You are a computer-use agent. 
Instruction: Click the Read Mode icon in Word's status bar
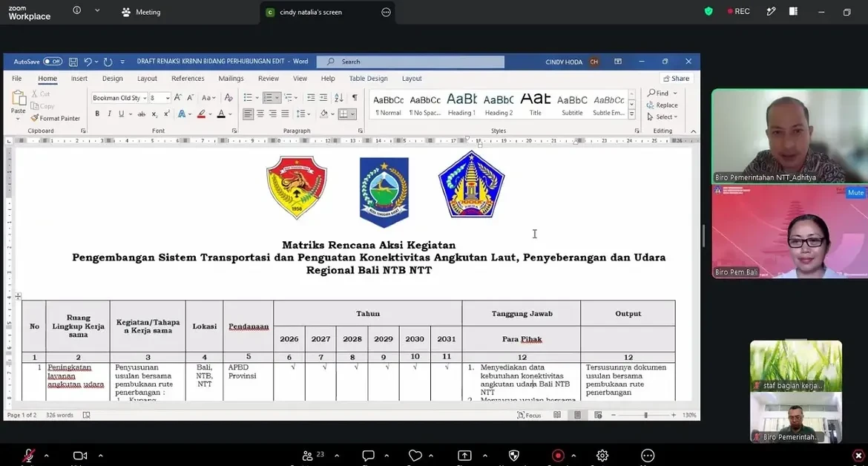click(x=557, y=415)
